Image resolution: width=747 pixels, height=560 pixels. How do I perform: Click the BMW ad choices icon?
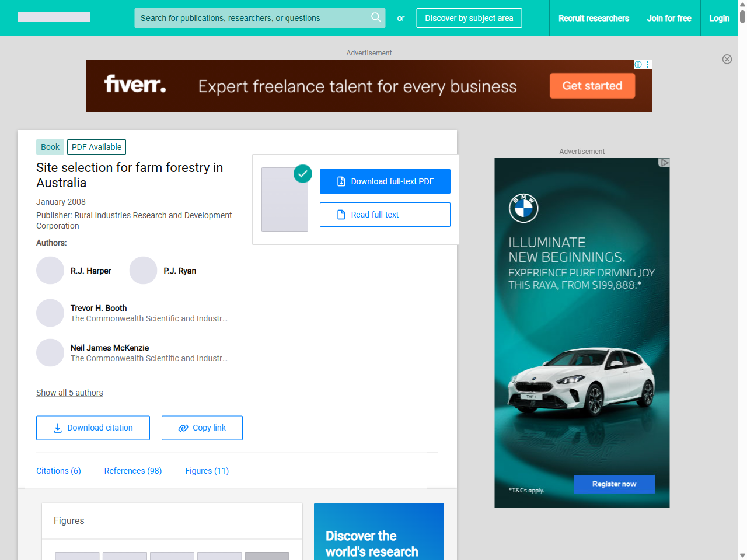[664, 163]
